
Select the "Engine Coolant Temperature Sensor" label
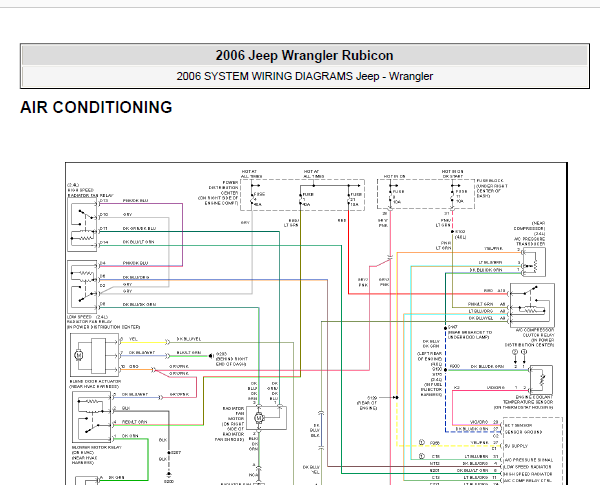click(526, 402)
